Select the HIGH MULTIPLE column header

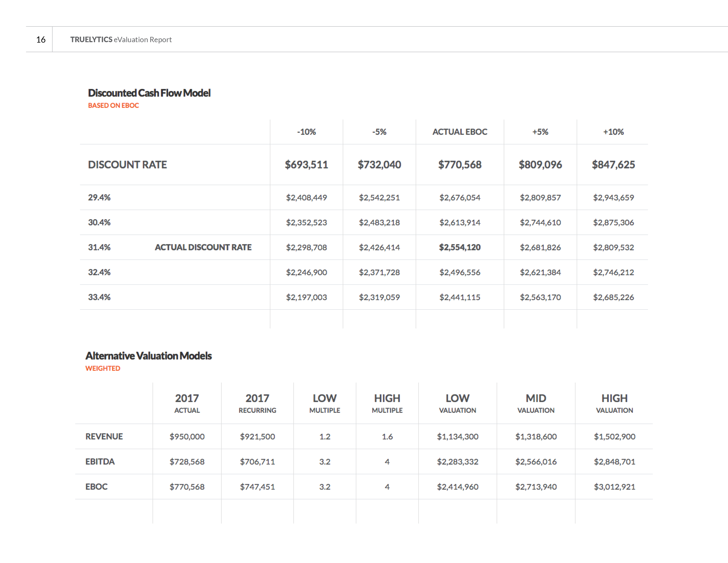pyautogui.click(x=387, y=403)
